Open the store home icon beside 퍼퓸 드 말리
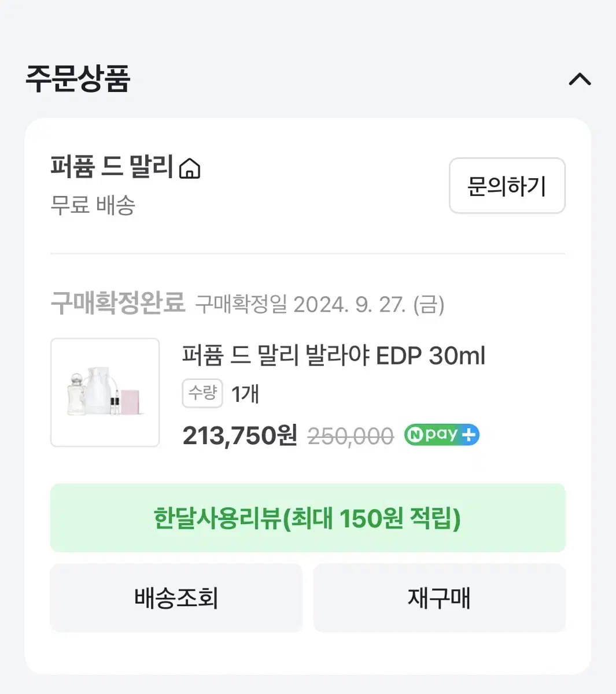Image resolution: width=616 pixels, height=694 pixels. click(190, 169)
